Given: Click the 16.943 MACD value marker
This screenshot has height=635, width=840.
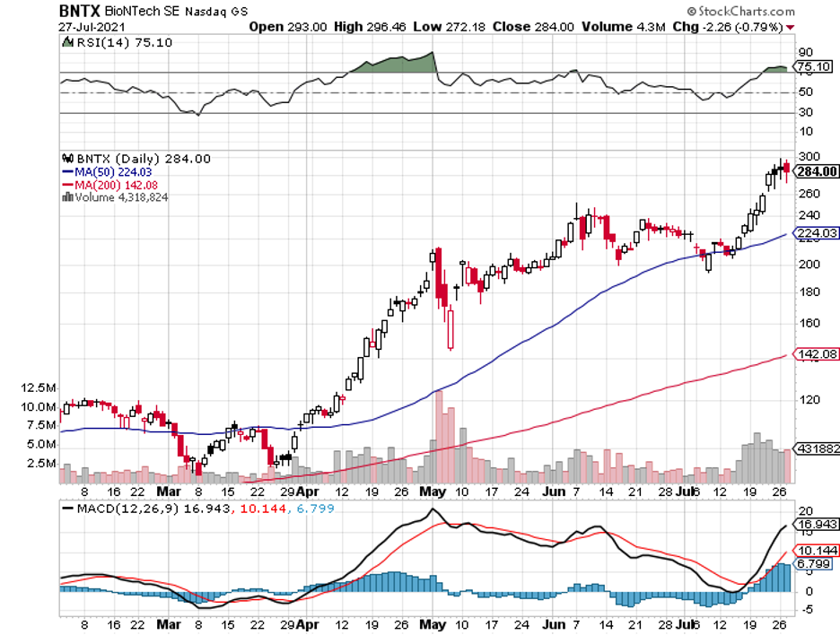Looking at the screenshot, I should (x=817, y=526).
